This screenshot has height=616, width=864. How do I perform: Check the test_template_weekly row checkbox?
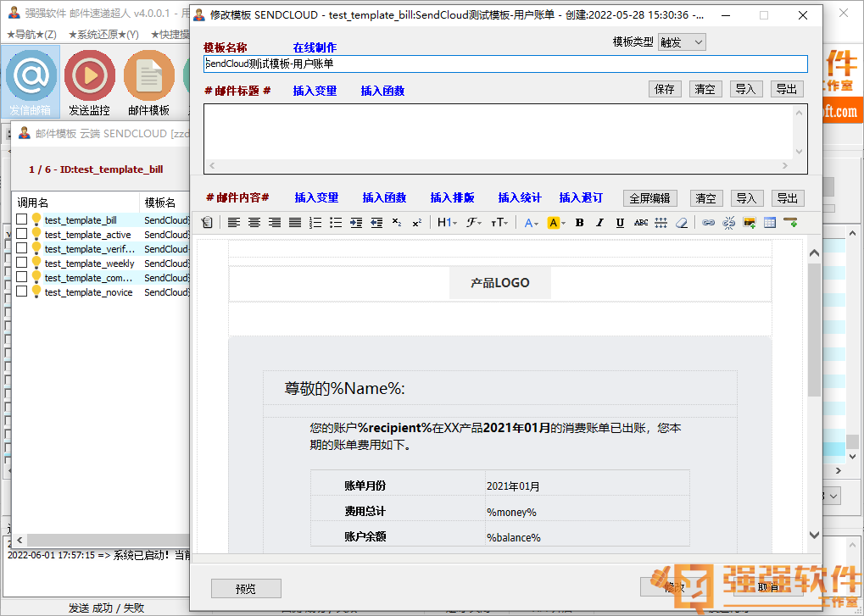[x=21, y=263]
